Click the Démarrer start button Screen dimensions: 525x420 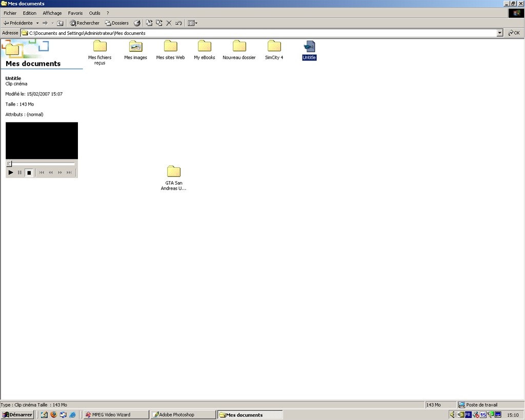[17, 414]
